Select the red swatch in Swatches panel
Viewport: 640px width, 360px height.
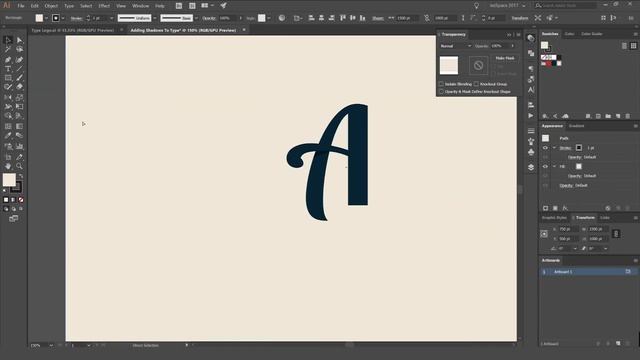(x=549, y=63)
